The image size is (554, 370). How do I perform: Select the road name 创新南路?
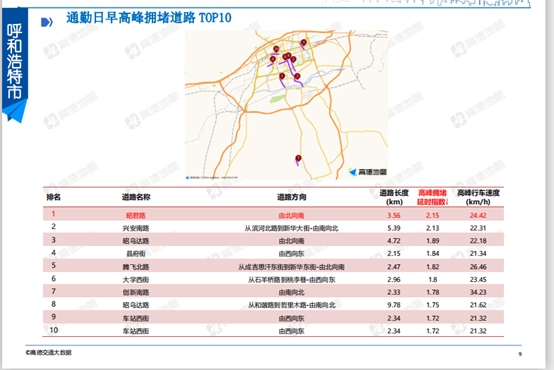pos(136,292)
